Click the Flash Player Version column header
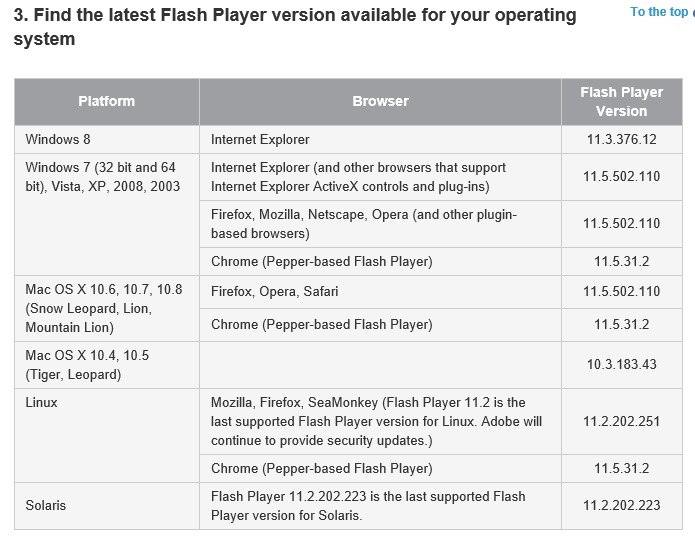Viewport: 695px width, 538px height. click(x=621, y=102)
